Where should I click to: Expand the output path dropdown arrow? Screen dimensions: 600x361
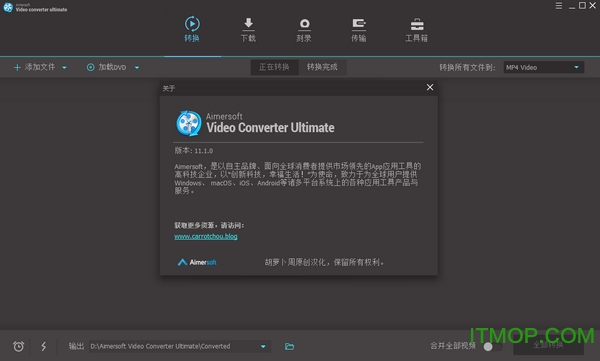(263, 346)
